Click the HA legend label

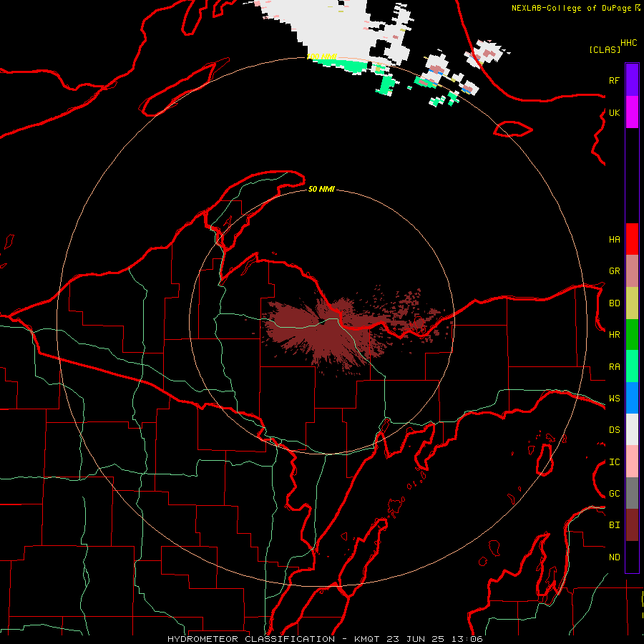614,240
